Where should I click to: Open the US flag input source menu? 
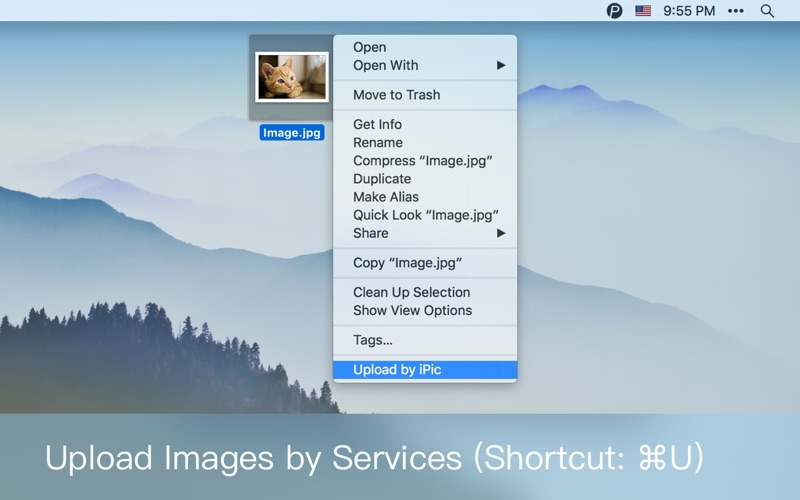point(643,11)
